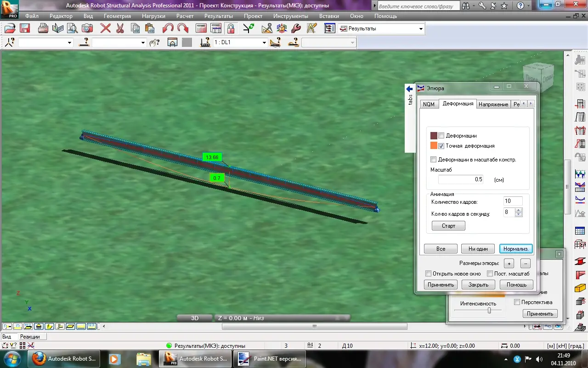Open the bar selection dropdown
Viewport: 588px width, 368px height.
tap(143, 42)
